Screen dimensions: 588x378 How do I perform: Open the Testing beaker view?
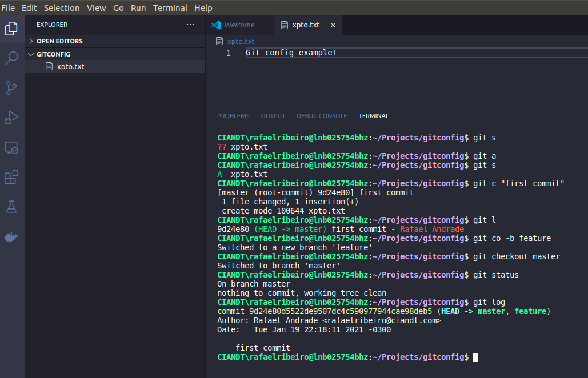tap(11, 206)
